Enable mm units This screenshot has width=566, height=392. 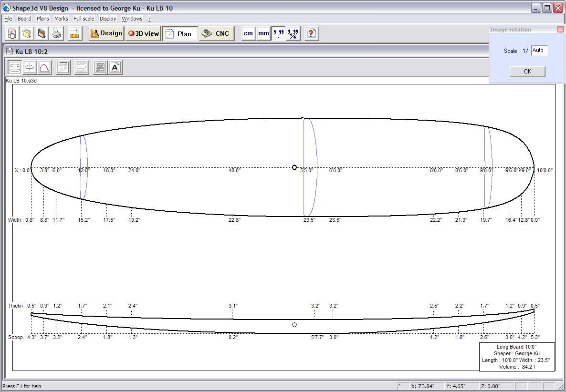(263, 33)
